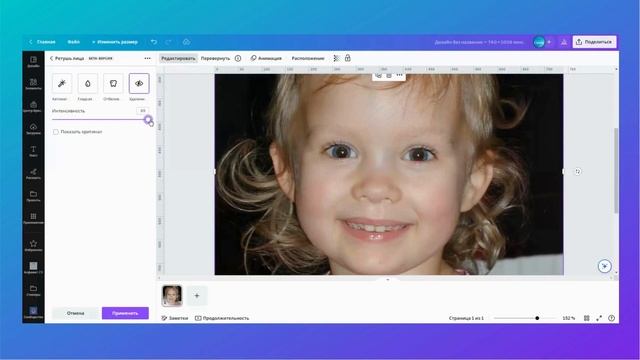Open the Uploads panel in sidebar
The width and height of the screenshot is (640, 360).
[33, 129]
